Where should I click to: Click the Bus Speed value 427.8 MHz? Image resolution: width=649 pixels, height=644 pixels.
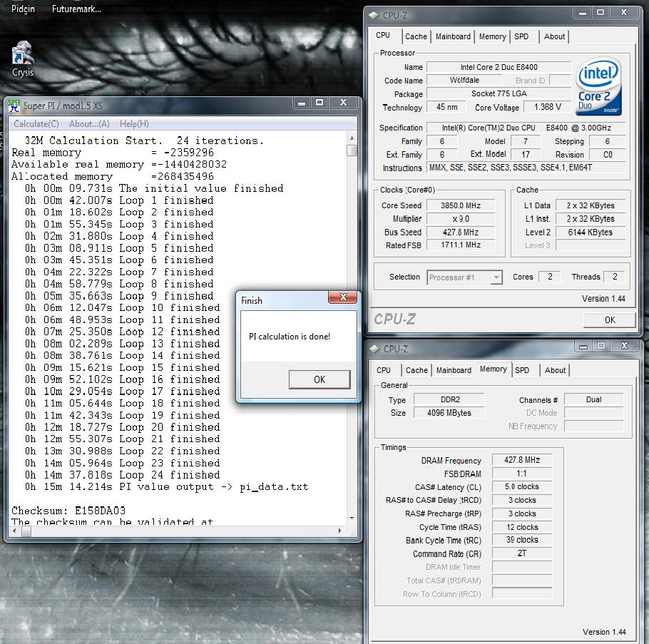point(460,232)
